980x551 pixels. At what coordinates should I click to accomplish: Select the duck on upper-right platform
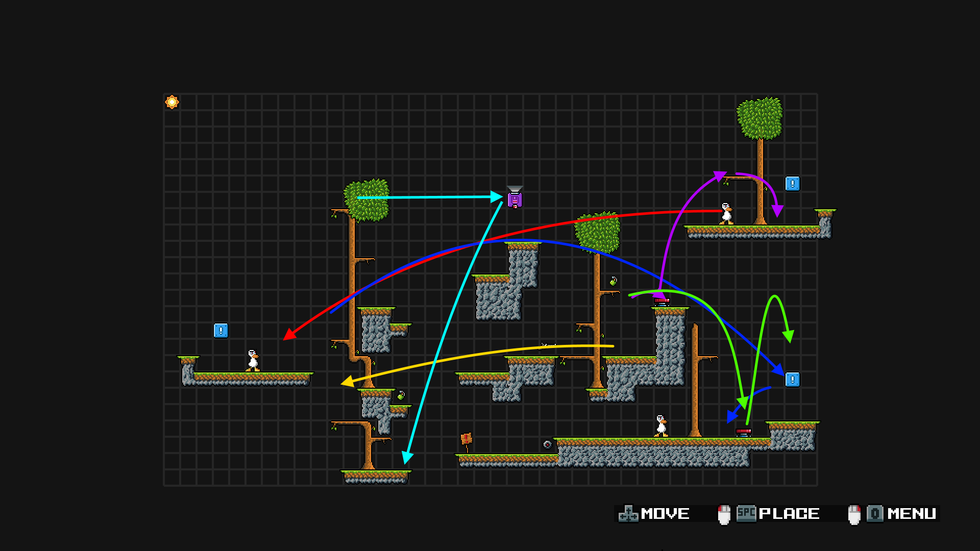click(726, 214)
